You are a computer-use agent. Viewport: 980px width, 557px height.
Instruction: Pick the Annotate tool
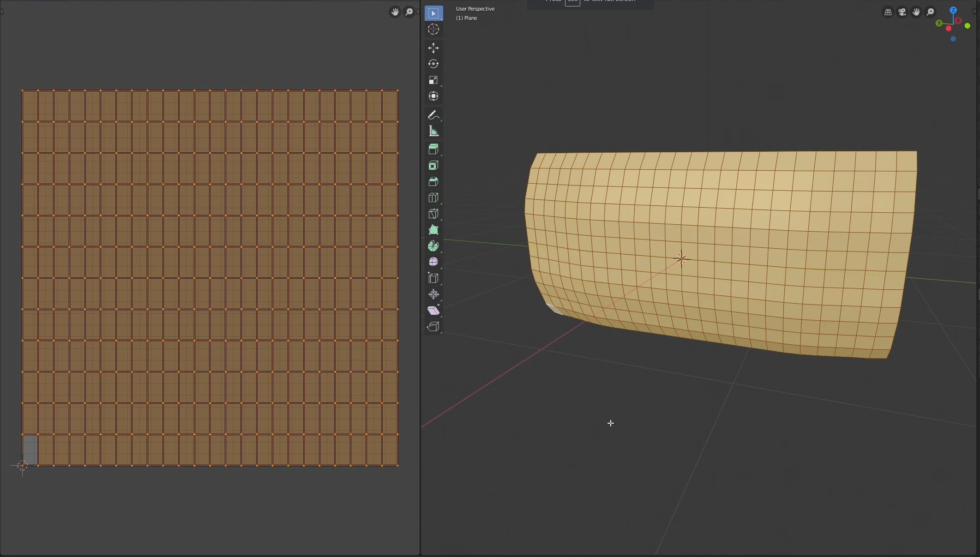coord(433,115)
